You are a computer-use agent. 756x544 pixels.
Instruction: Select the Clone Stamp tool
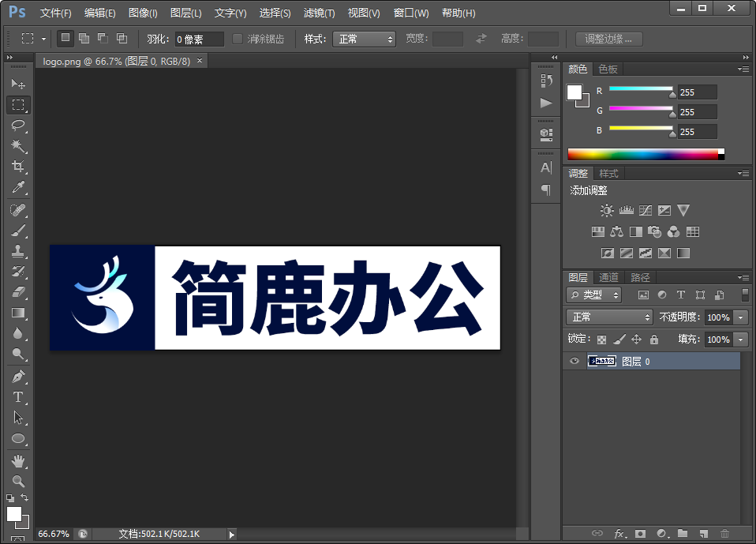click(x=18, y=251)
